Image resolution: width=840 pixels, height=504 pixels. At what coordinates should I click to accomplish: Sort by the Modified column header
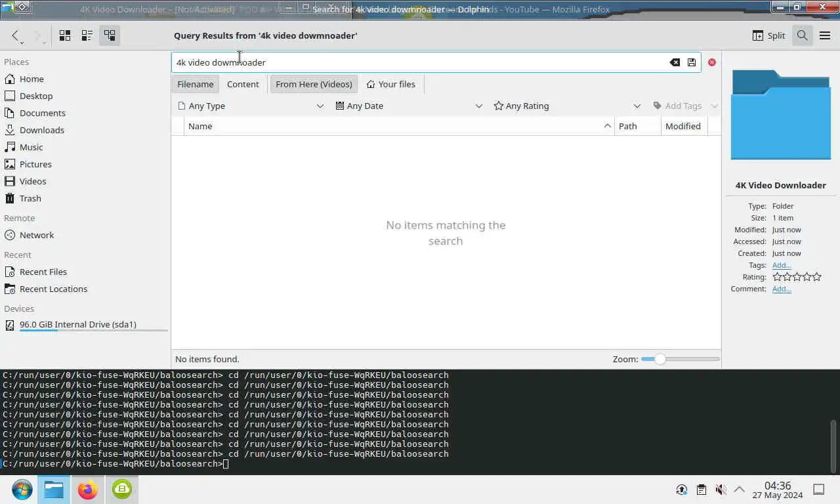[x=684, y=126]
